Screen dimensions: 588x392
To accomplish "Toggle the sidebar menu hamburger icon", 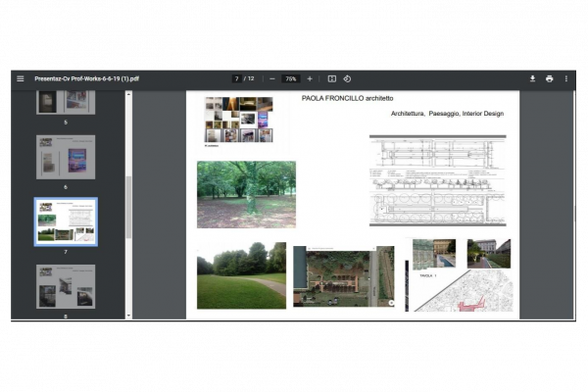I will tap(20, 78).
